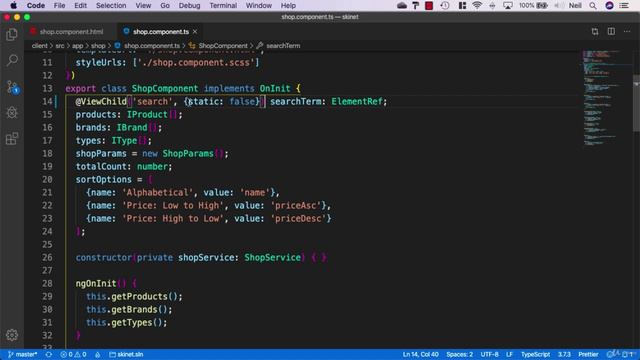The height and width of the screenshot is (360, 640).
Task: Open the Help menu
Action: (288, 5)
